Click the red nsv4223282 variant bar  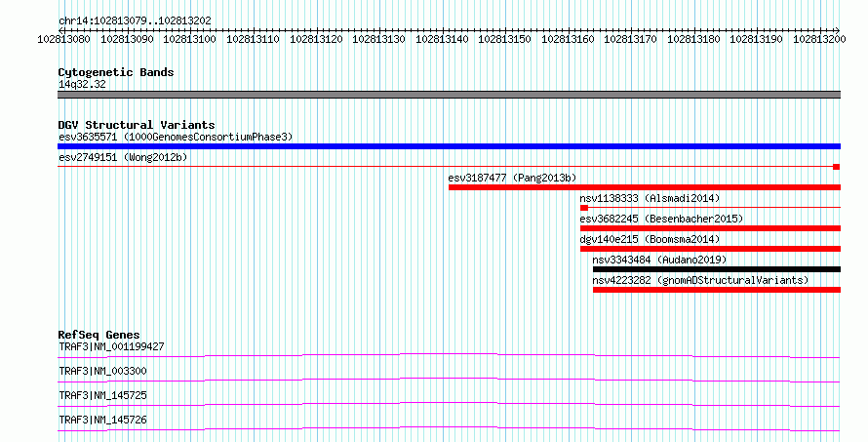point(717,290)
